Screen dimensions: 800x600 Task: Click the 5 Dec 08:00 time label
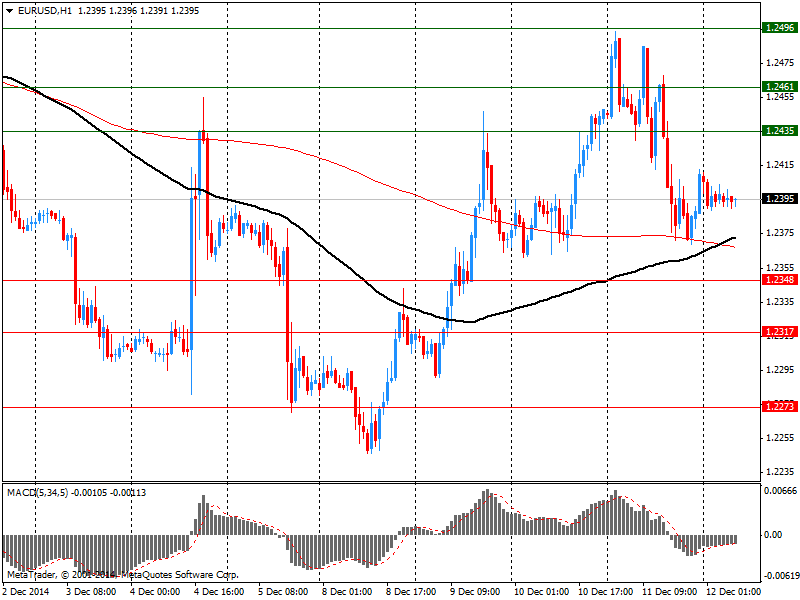(283, 592)
